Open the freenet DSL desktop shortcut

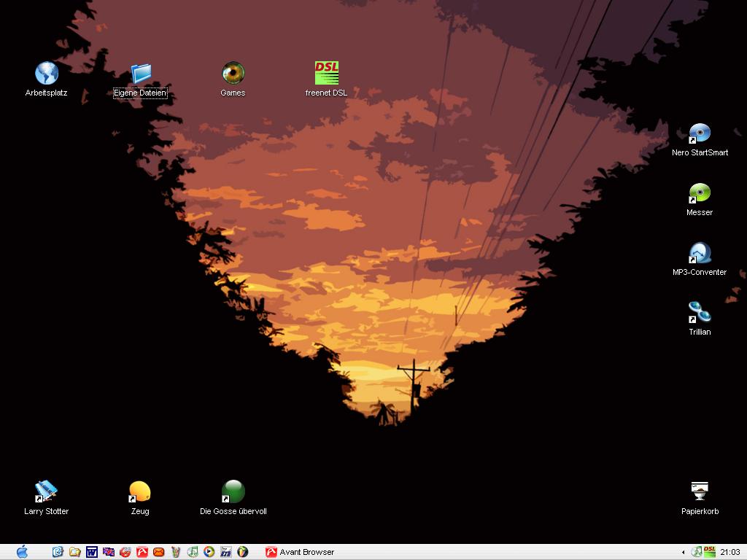[x=326, y=74]
